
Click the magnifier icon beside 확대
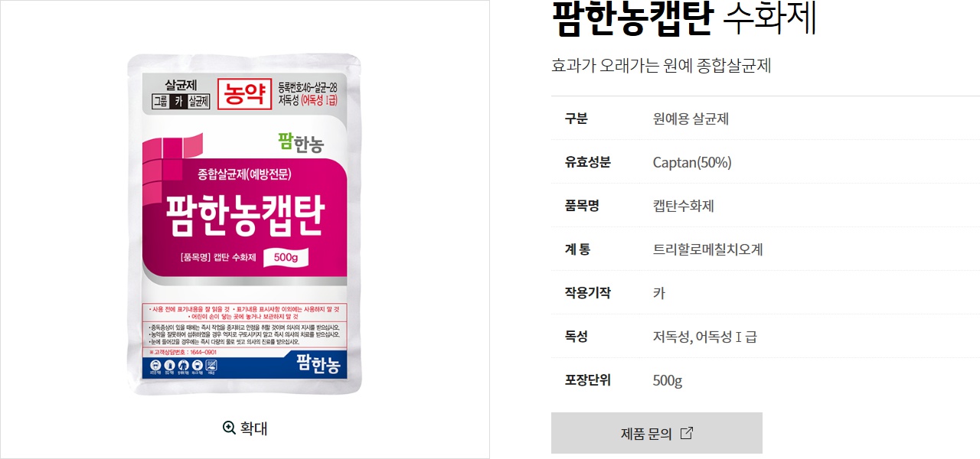click(x=229, y=428)
